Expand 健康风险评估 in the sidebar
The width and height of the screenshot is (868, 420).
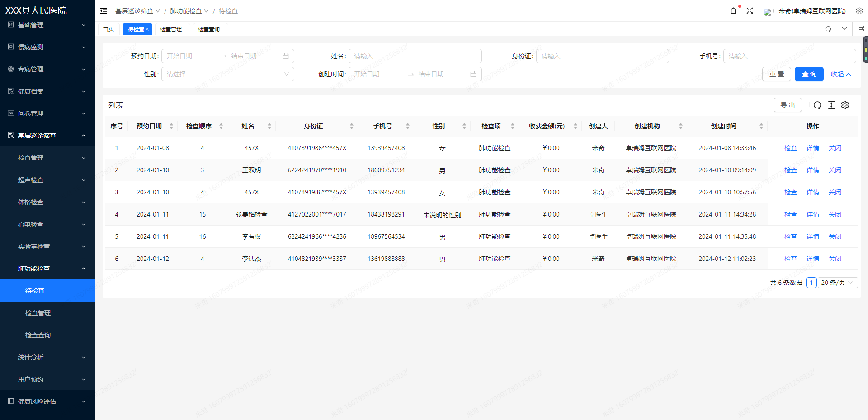pyautogui.click(x=47, y=401)
